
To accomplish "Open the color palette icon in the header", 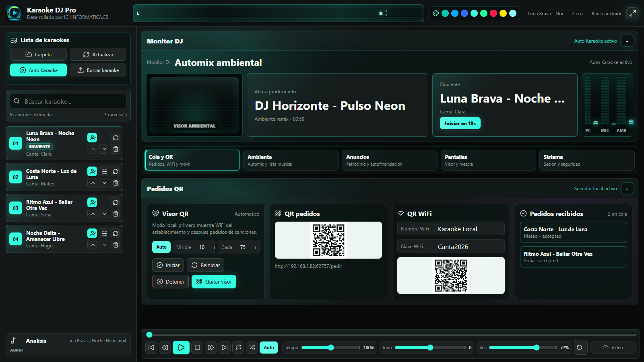I will point(436,13).
